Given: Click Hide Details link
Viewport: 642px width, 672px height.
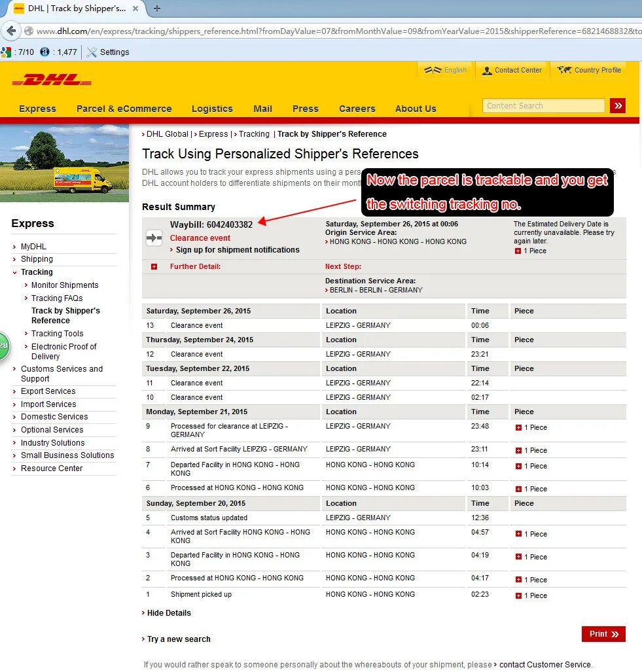Looking at the screenshot, I should (169, 613).
